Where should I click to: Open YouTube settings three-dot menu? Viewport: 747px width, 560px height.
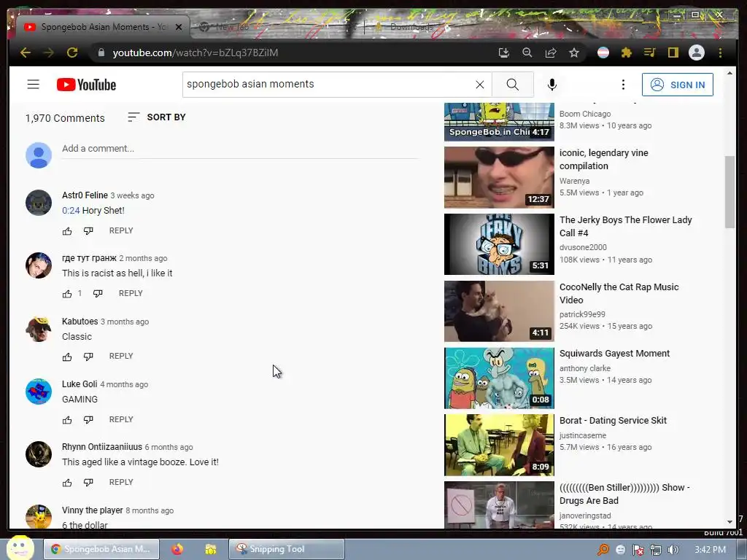coord(623,85)
